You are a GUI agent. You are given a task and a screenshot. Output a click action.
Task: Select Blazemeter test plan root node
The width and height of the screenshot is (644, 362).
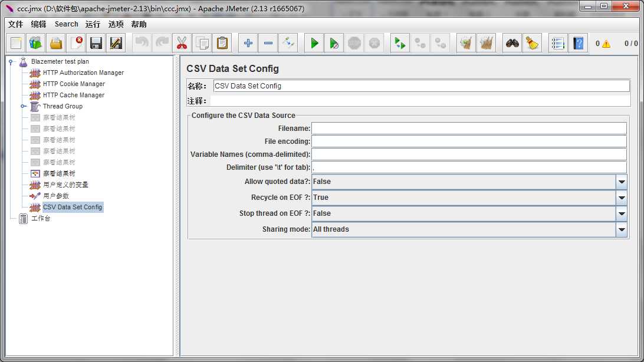click(x=60, y=61)
